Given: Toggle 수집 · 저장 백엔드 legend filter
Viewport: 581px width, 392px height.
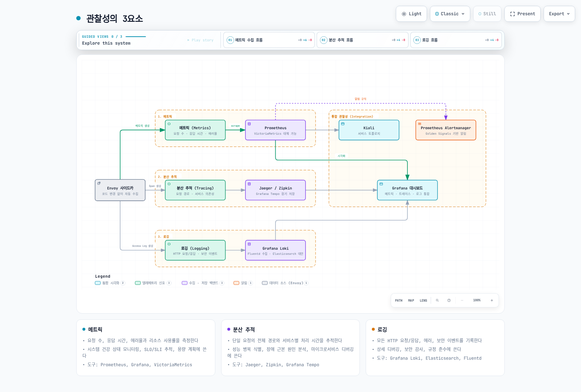Looking at the screenshot, I should (203, 283).
